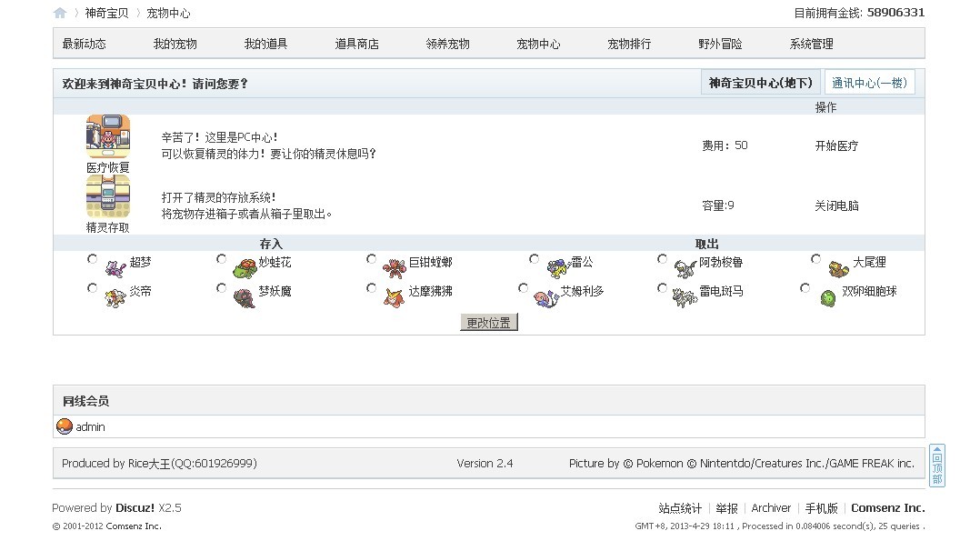The height and width of the screenshot is (551, 980).
Task: Click the home icon in breadcrumb
Action: [x=60, y=13]
